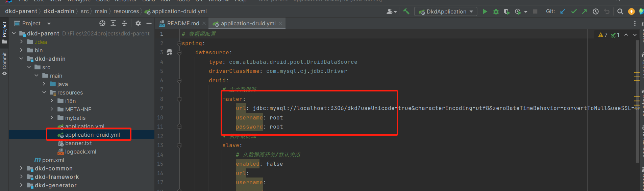Expand the META-INF folder
644x191 pixels.
click(x=52, y=109)
